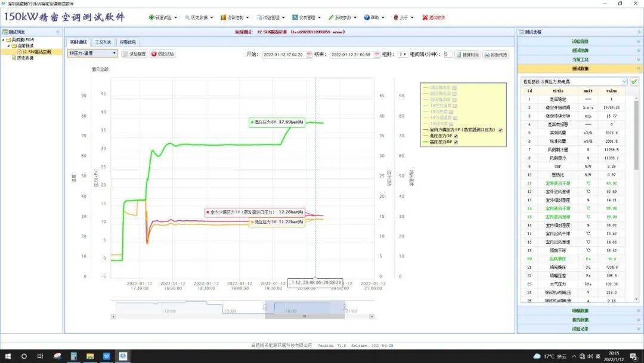Switch to the 工况列表 tab

103,42
